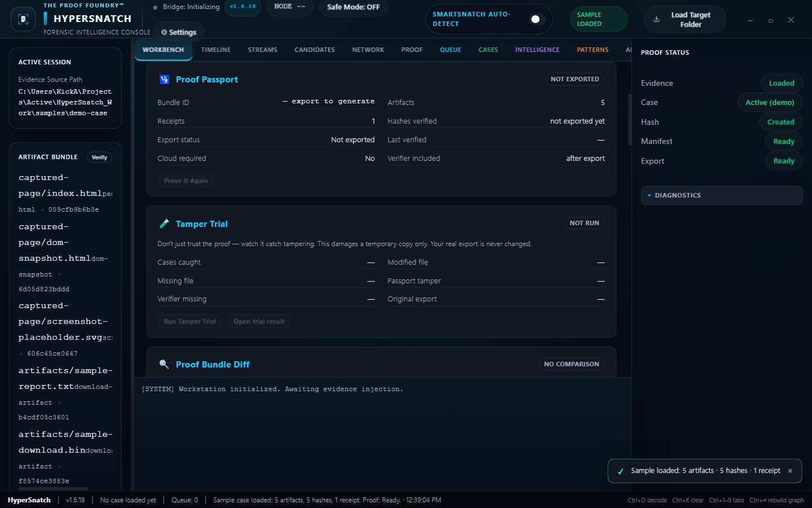The image size is (812, 508).
Task: Click the NODE status pill
Action: coord(289,7)
